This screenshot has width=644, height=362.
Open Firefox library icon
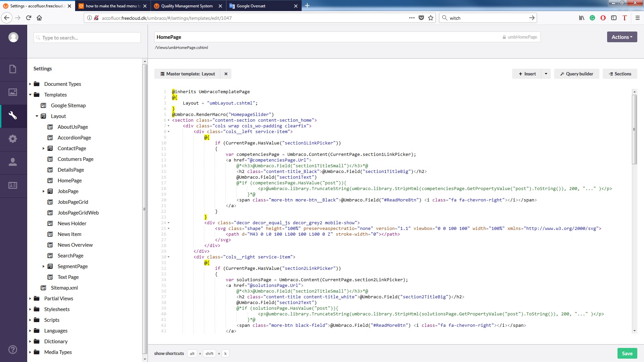582,18
